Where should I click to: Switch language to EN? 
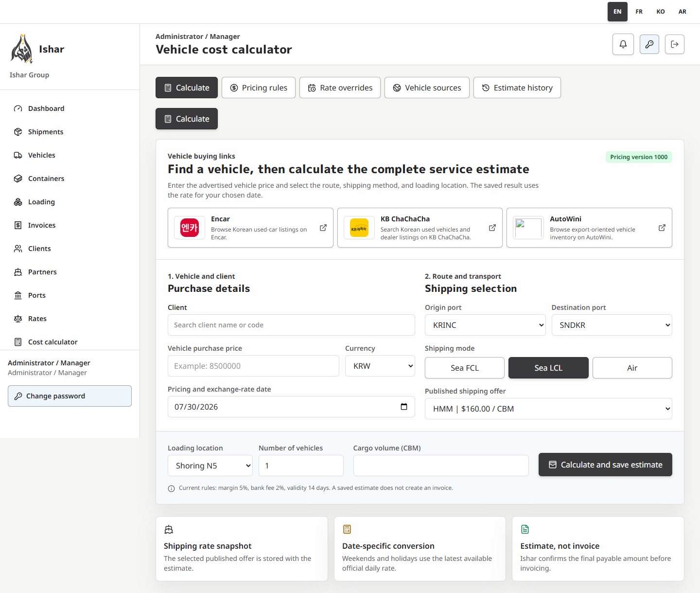[x=617, y=12]
